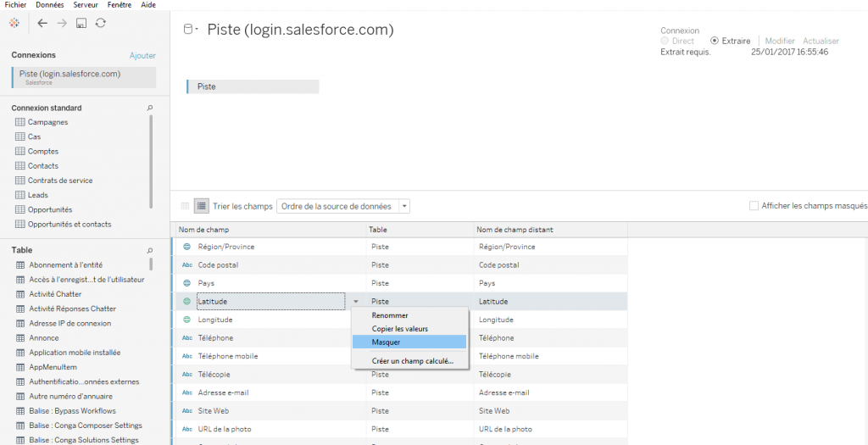Select Contrats de service entry

[60, 181]
